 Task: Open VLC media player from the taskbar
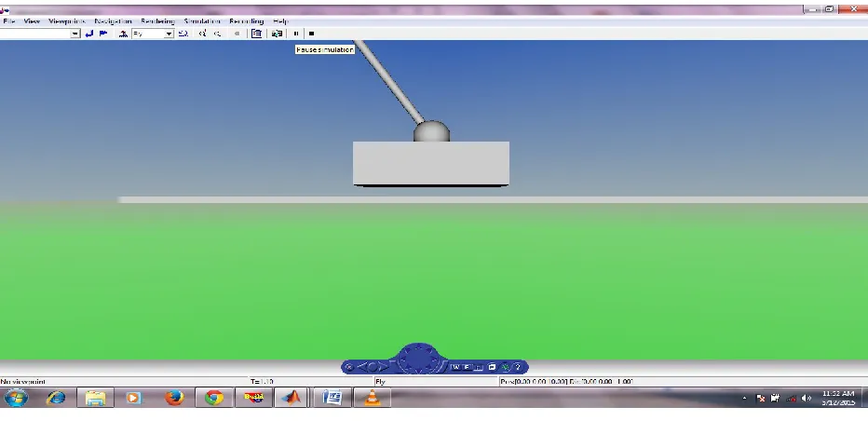(x=372, y=398)
